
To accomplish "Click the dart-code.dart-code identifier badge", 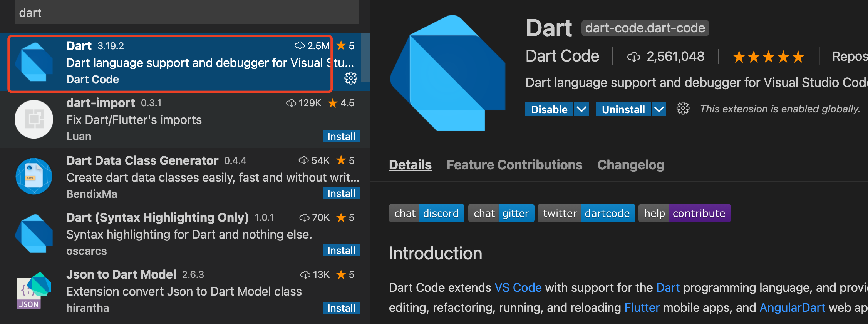I will (x=645, y=28).
